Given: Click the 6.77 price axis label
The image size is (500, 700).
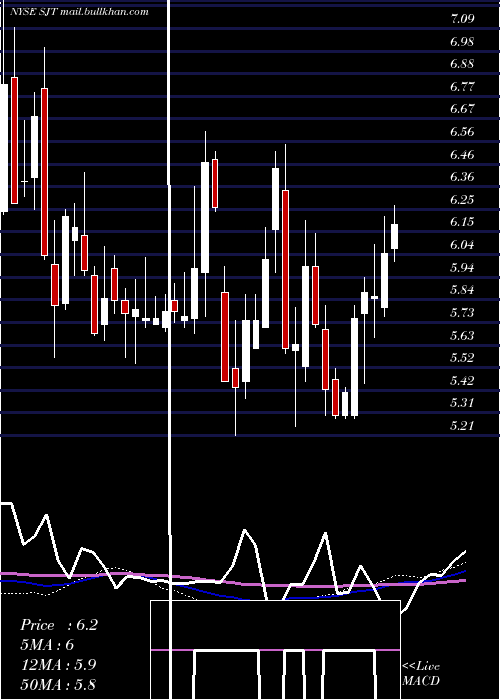Looking at the screenshot, I should (462, 87).
